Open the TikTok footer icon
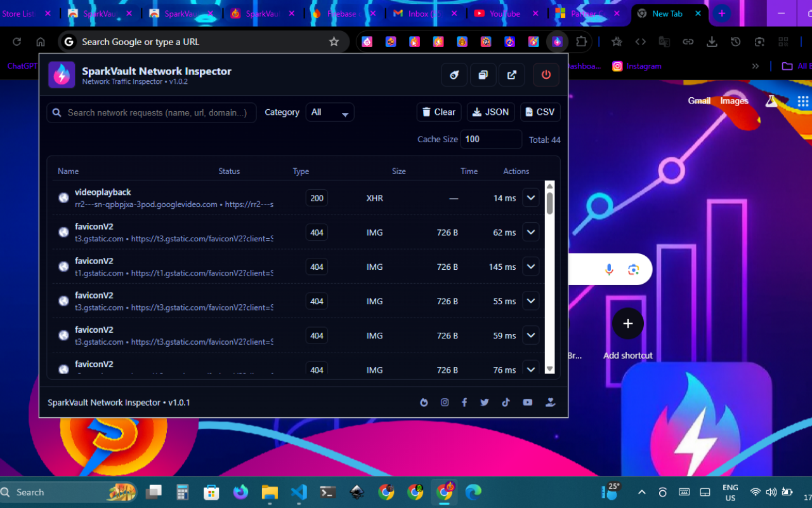Screen dimensions: 812x508 [x=506, y=403]
